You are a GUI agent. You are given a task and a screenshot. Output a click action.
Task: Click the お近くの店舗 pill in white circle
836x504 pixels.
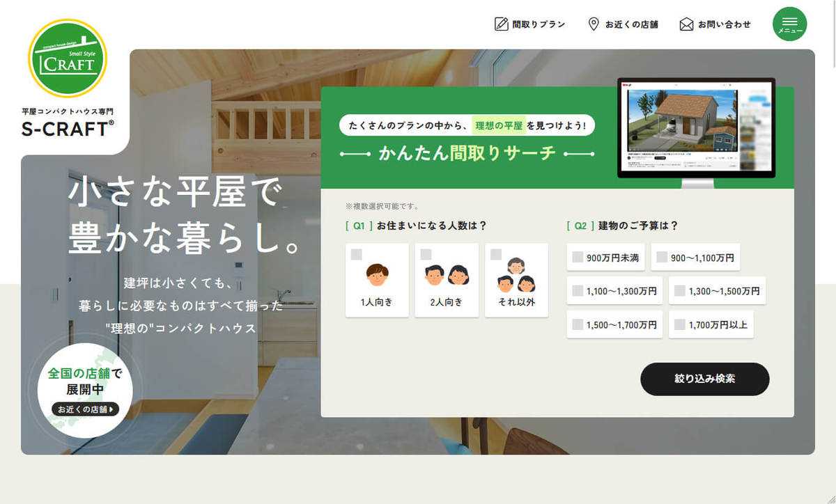click(85, 409)
